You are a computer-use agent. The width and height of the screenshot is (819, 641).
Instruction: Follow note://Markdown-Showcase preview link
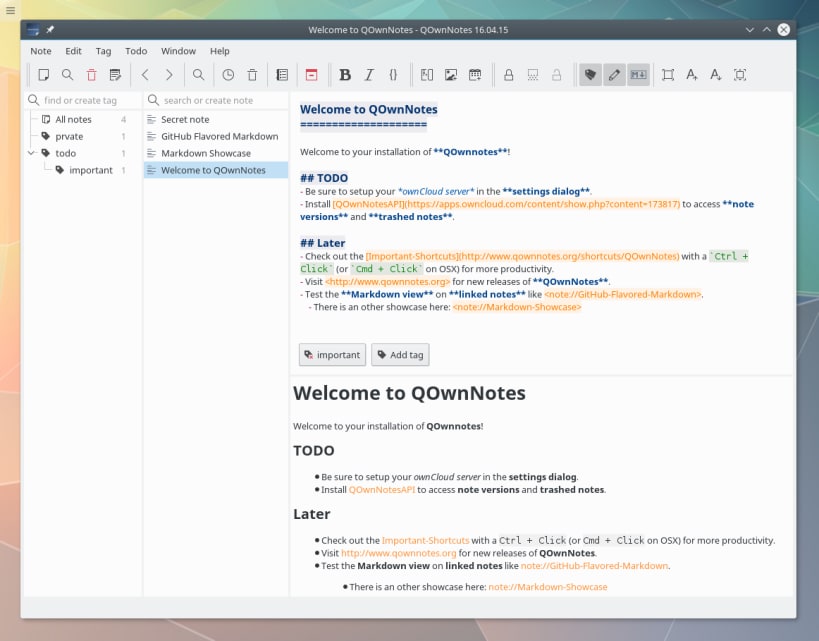pos(548,587)
